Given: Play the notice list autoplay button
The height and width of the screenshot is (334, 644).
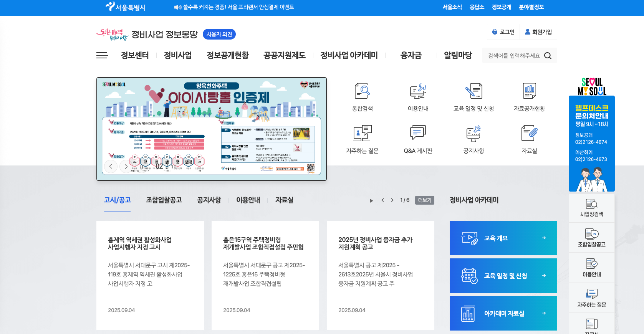Looking at the screenshot, I should pyautogui.click(x=371, y=200).
